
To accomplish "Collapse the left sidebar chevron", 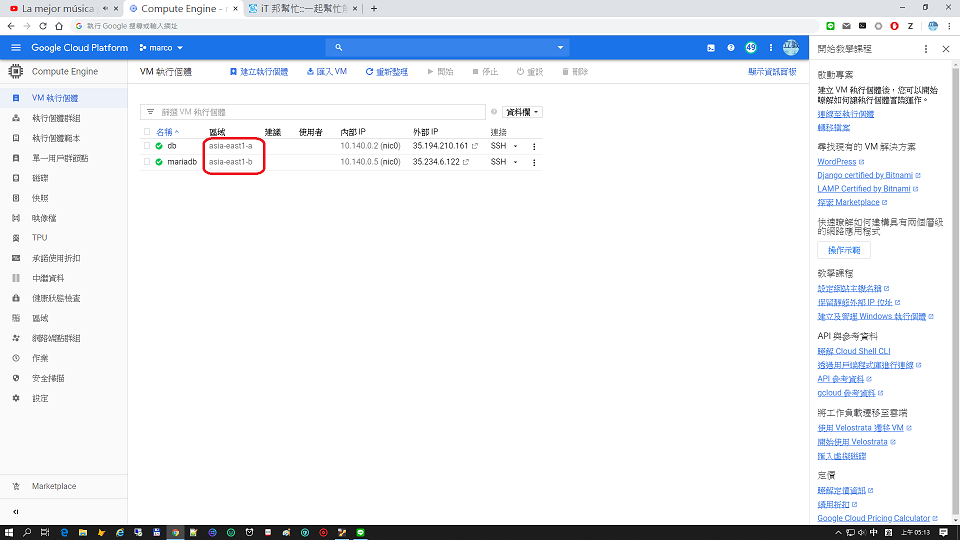I will 16,512.
